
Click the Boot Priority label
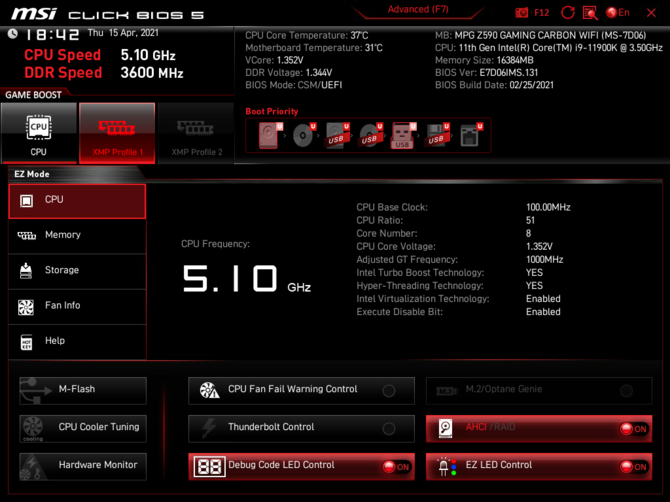[272, 111]
